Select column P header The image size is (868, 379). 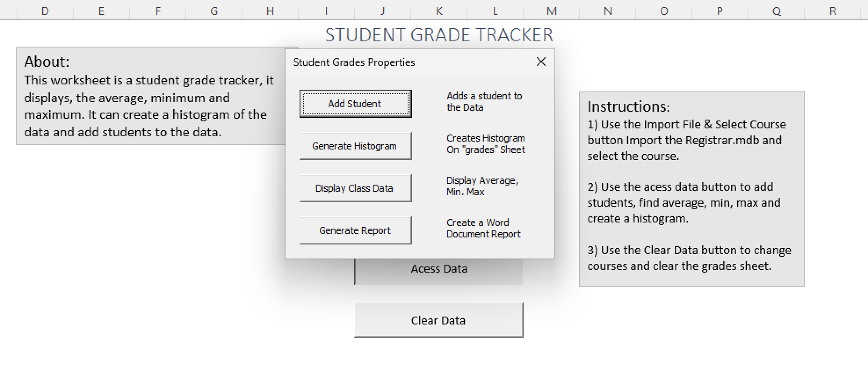pyautogui.click(x=720, y=11)
